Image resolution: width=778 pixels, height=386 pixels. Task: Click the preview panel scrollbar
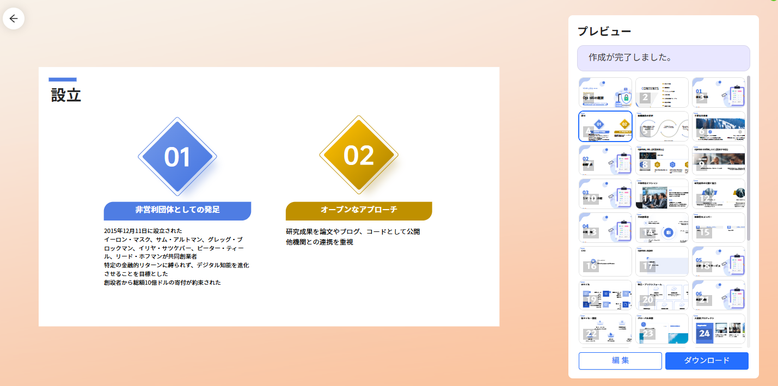(x=748, y=159)
